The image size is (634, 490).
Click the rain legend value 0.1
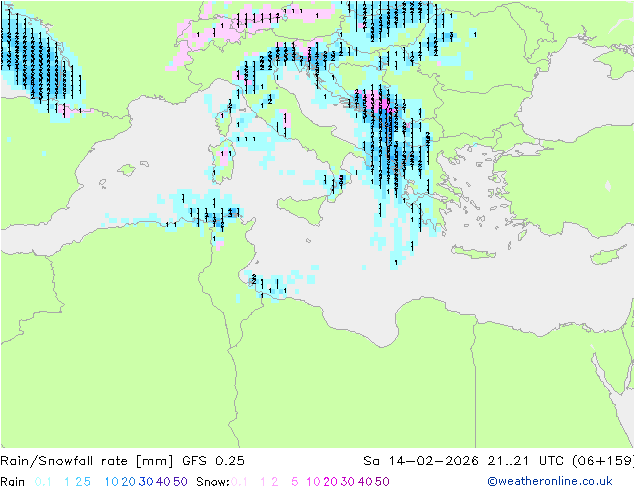[43, 482]
